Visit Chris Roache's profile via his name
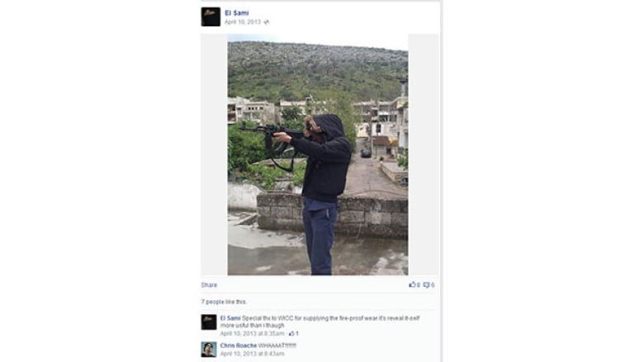 (x=239, y=346)
